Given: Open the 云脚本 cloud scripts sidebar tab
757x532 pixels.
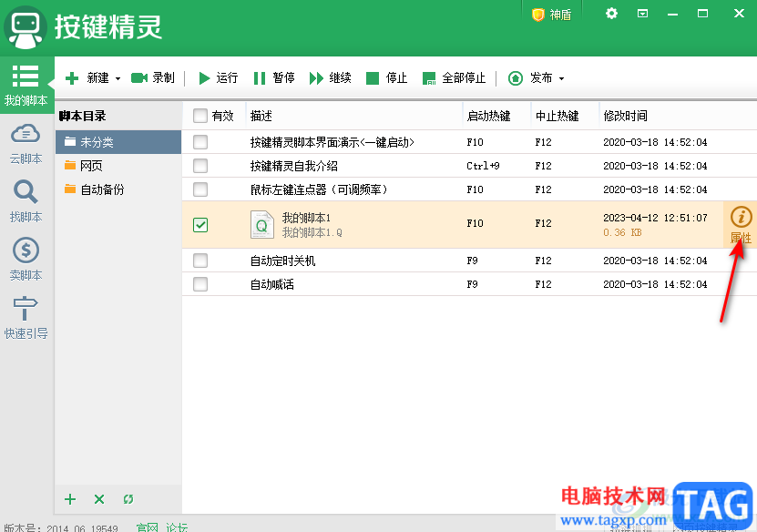Looking at the screenshot, I should coord(26,143).
